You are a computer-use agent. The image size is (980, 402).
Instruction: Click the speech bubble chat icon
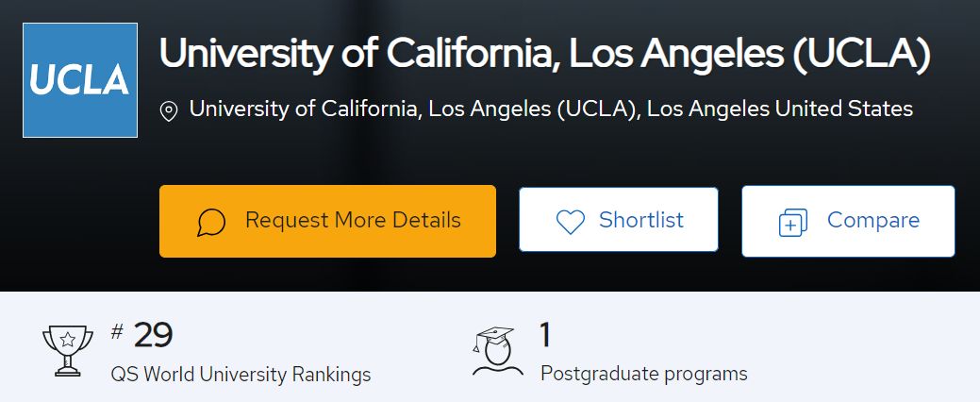pos(211,222)
